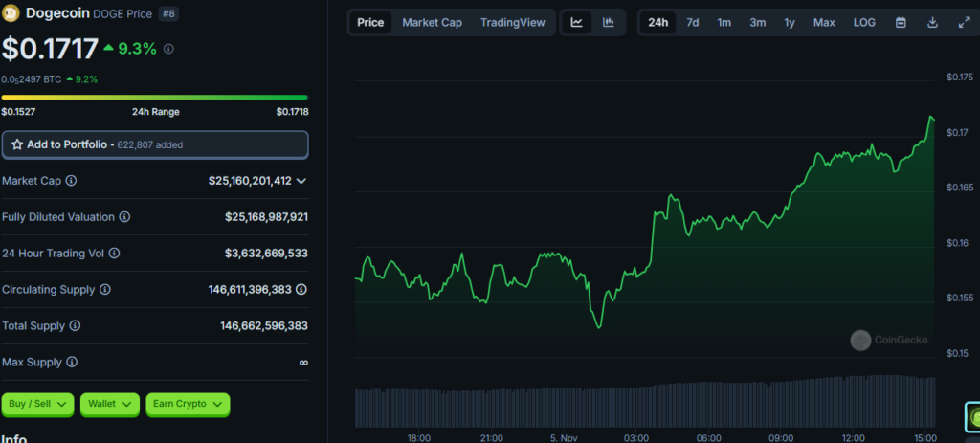
Task: Select the 3m time range
Action: [x=758, y=23]
